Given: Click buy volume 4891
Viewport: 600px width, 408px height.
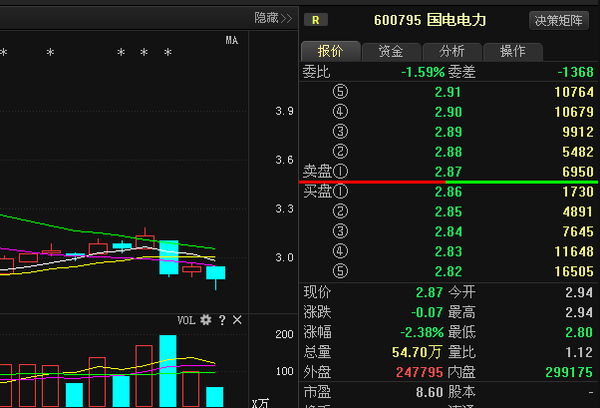Looking at the screenshot, I should coord(578,212).
